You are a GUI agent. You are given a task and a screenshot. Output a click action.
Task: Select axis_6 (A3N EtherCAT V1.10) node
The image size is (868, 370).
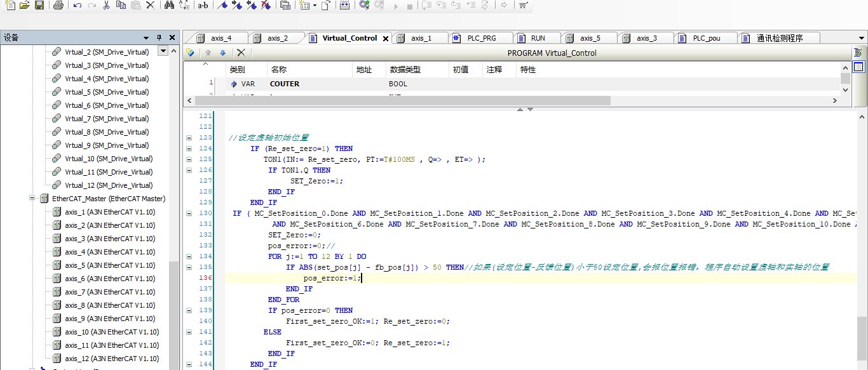tap(109, 279)
